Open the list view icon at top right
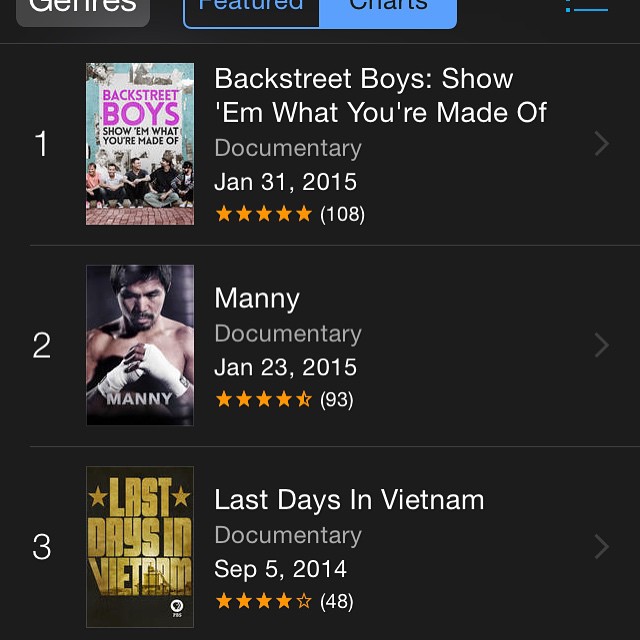The width and height of the screenshot is (640, 640). click(x=587, y=6)
